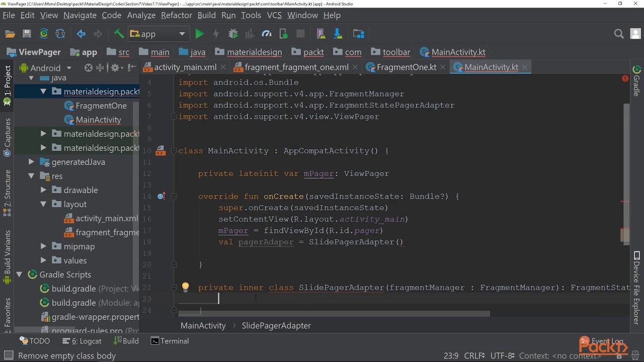
Task: Close the MainActivity.kt tab
Action: click(x=524, y=67)
